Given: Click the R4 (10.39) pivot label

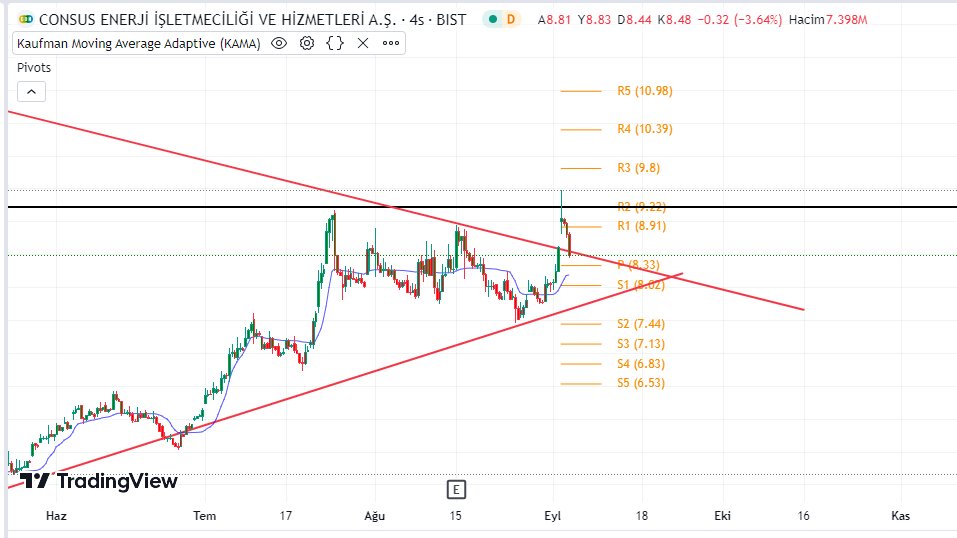Looking at the screenshot, I should coord(645,129).
